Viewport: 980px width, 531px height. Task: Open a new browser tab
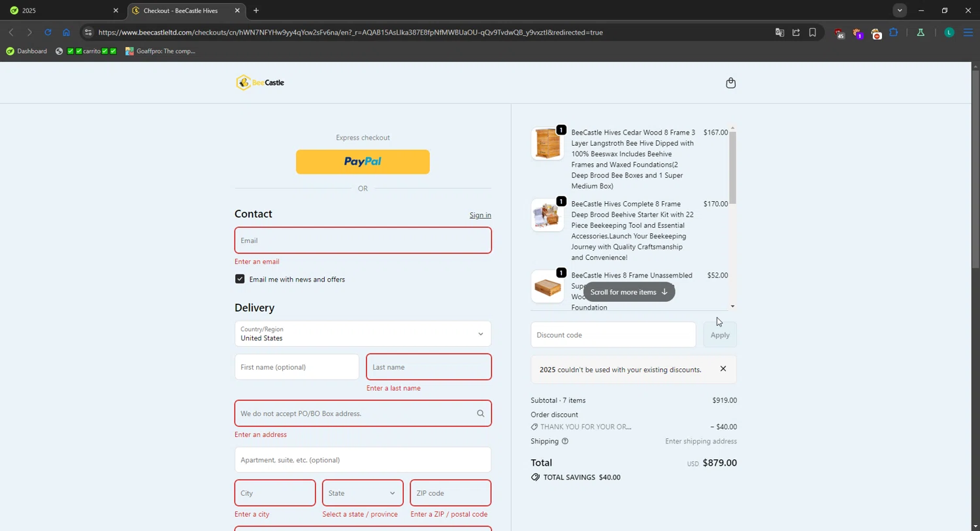(x=256, y=10)
